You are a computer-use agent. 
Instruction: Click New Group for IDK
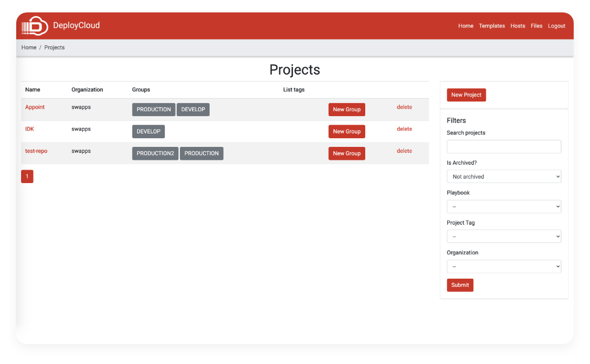346,131
